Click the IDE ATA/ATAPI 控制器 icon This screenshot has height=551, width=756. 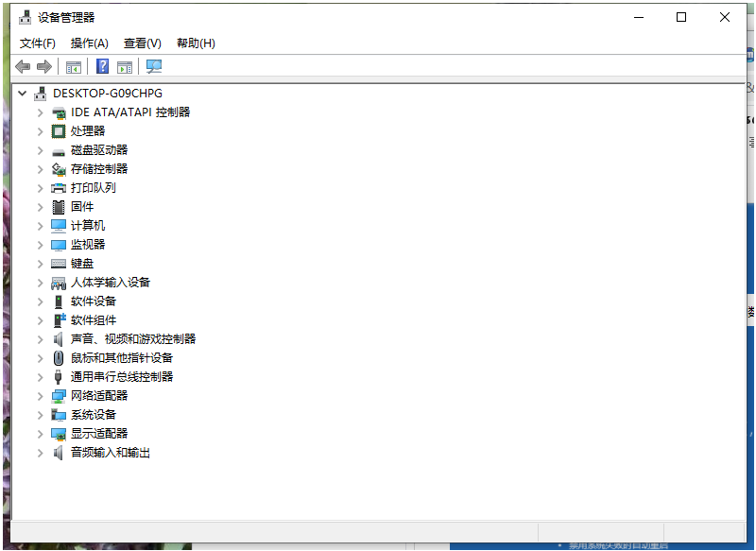[x=59, y=112]
